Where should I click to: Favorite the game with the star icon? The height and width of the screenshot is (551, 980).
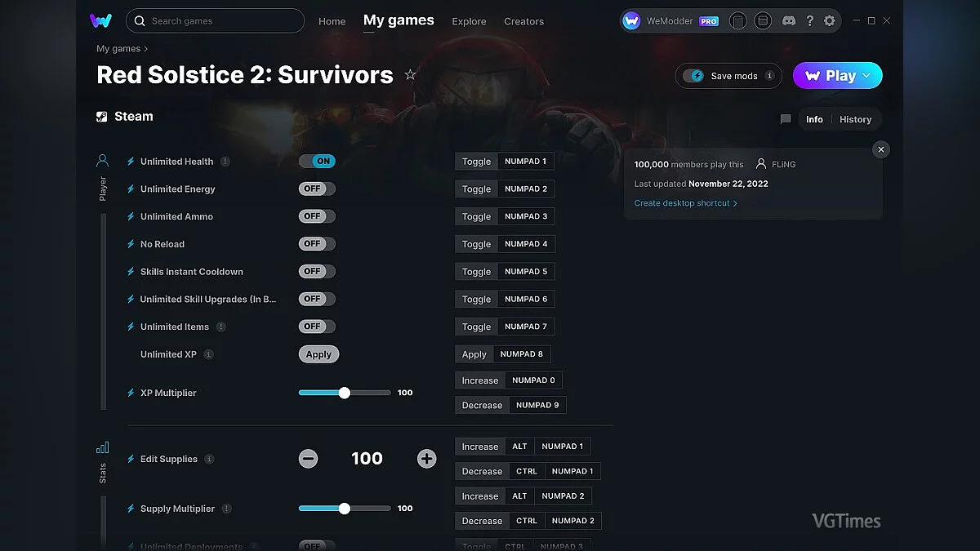tap(410, 75)
